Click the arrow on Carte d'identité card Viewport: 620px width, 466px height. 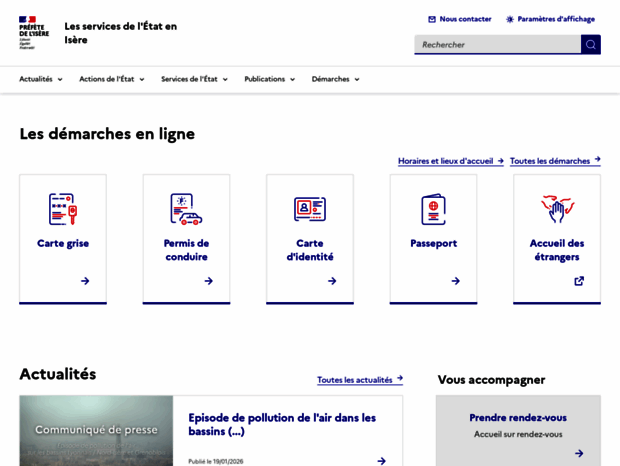[332, 281]
